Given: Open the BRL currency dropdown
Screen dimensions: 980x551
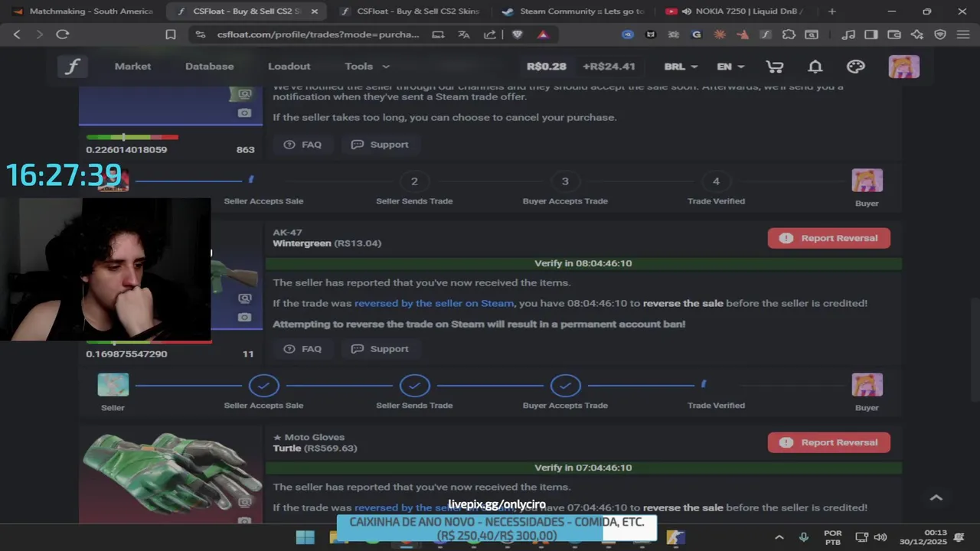Looking at the screenshot, I should point(681,67).
